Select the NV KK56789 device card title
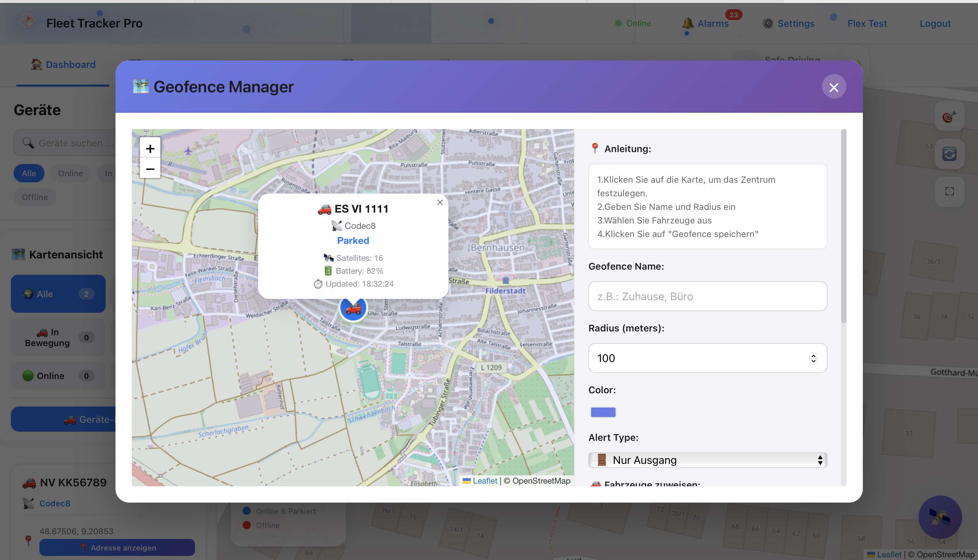 click(x=73, y=482)
